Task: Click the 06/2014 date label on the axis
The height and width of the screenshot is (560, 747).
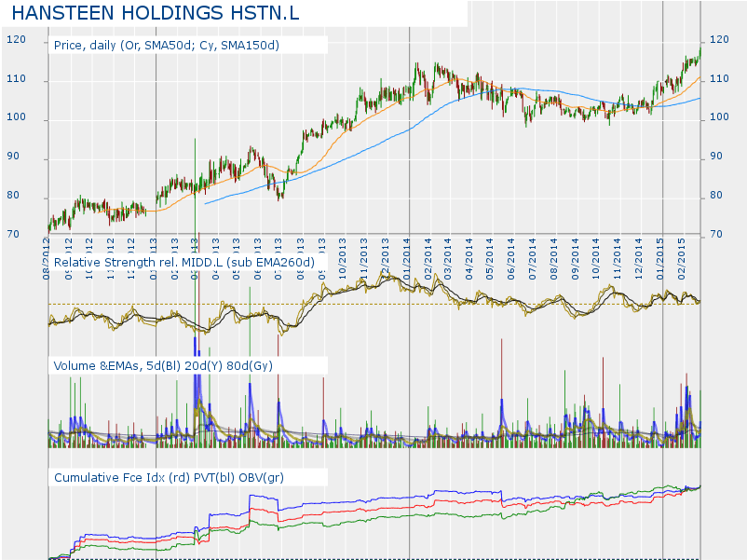Action: (512, 254)
